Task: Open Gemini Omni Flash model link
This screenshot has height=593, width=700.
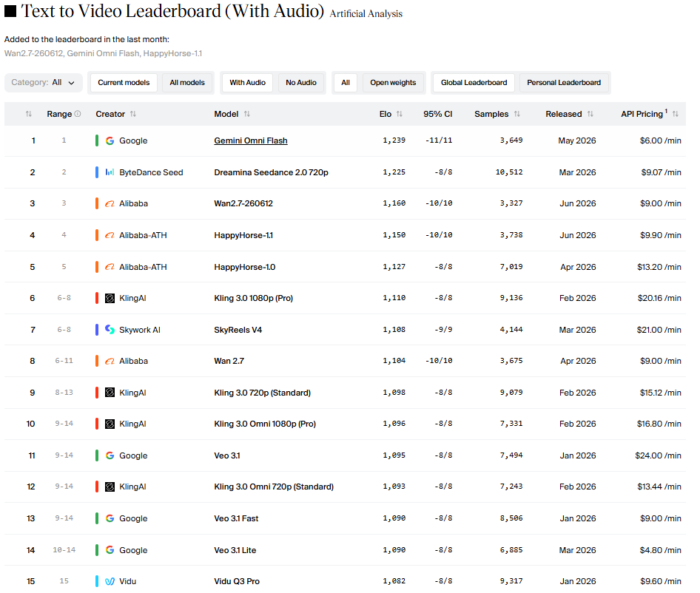Action: click(251, 141)
